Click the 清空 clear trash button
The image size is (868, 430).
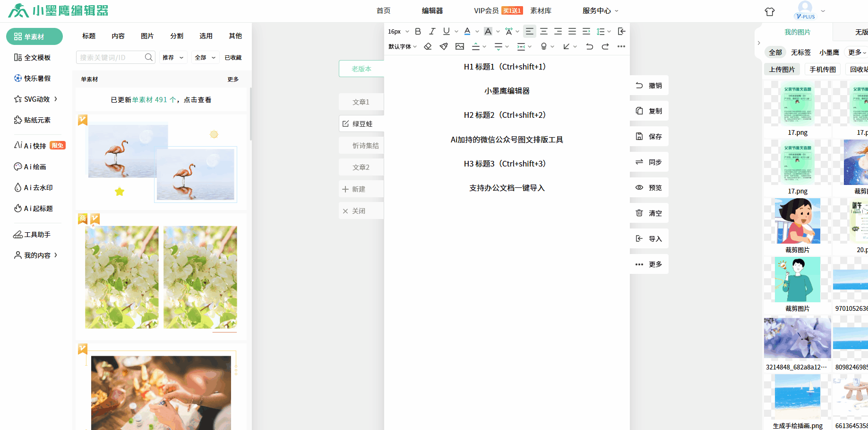click(x=649, y=213)
